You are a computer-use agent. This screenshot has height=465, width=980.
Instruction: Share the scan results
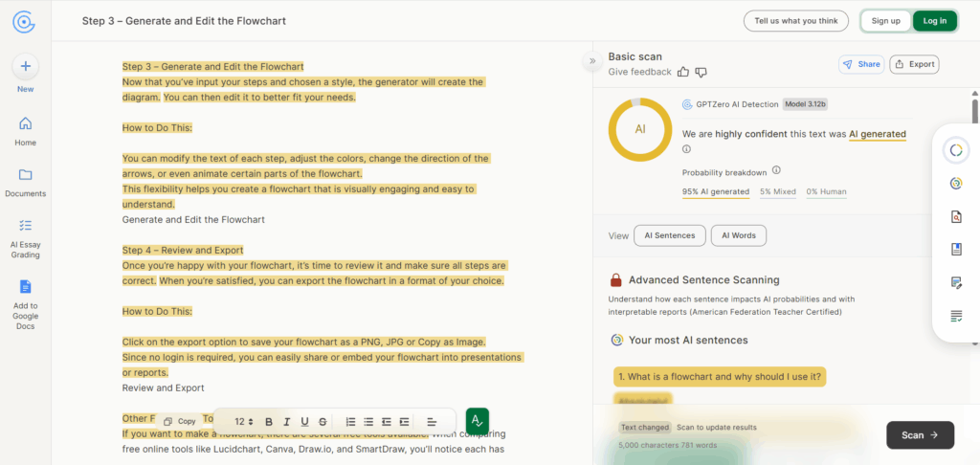(x=860, y=64)
